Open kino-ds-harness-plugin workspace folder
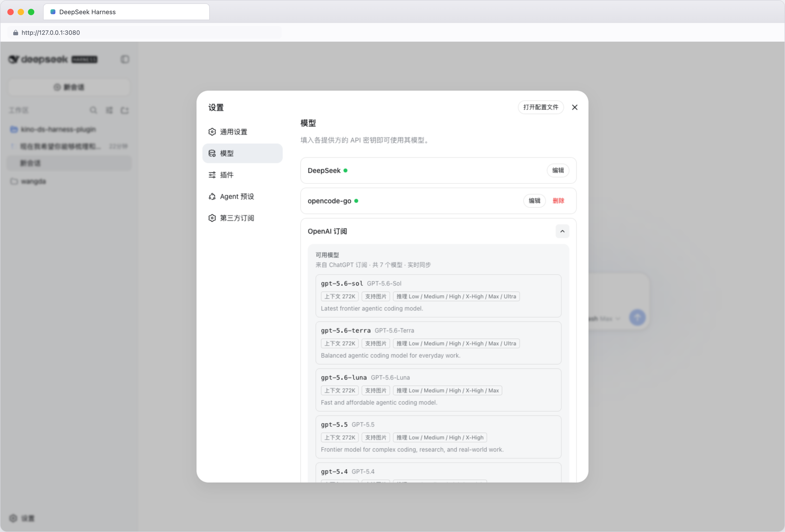 click(x=69, y=129)
